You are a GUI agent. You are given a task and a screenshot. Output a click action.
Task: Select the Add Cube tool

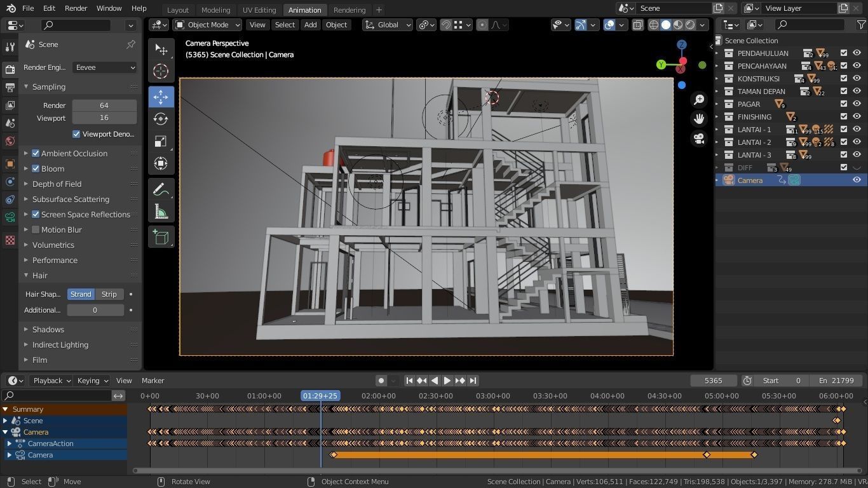(x=161, y=238)
